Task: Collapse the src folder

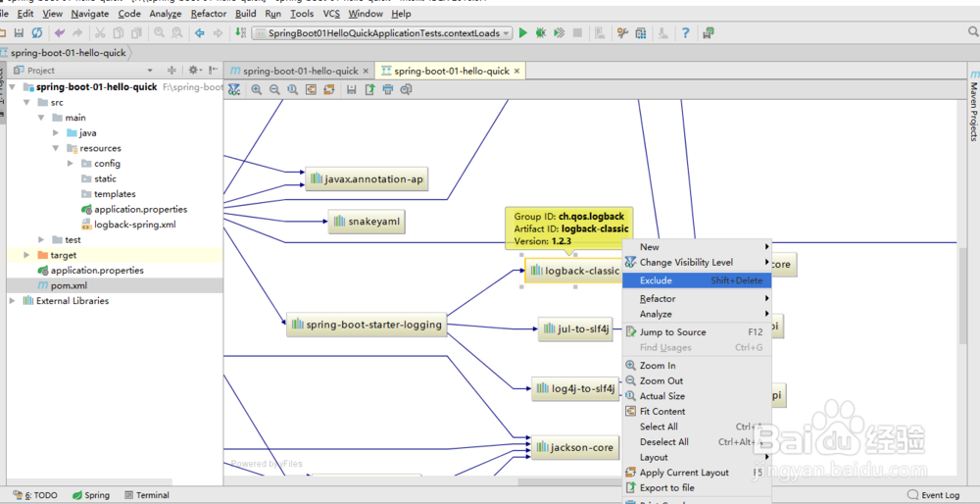Action: click(x=26, y=103)
